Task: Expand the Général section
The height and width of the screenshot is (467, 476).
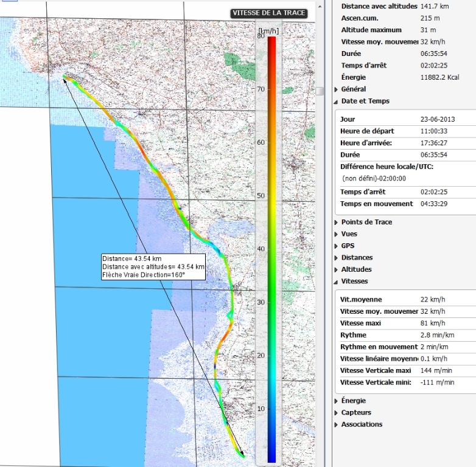Action: 336,89
